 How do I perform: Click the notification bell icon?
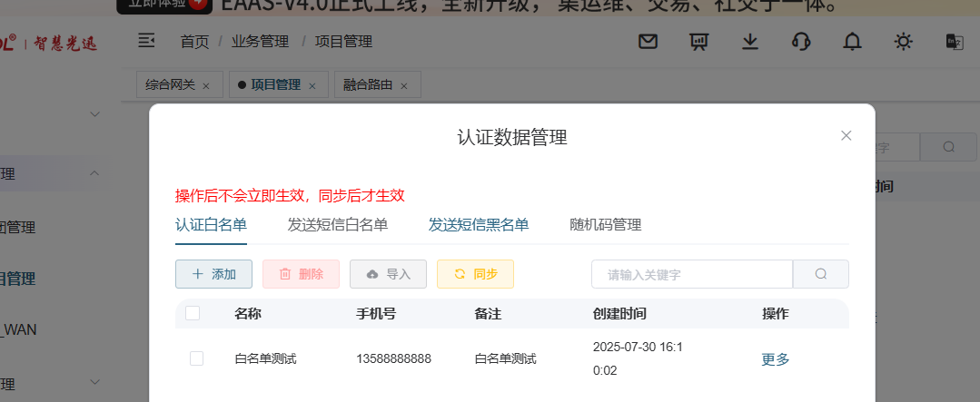[x=852, y=42]
